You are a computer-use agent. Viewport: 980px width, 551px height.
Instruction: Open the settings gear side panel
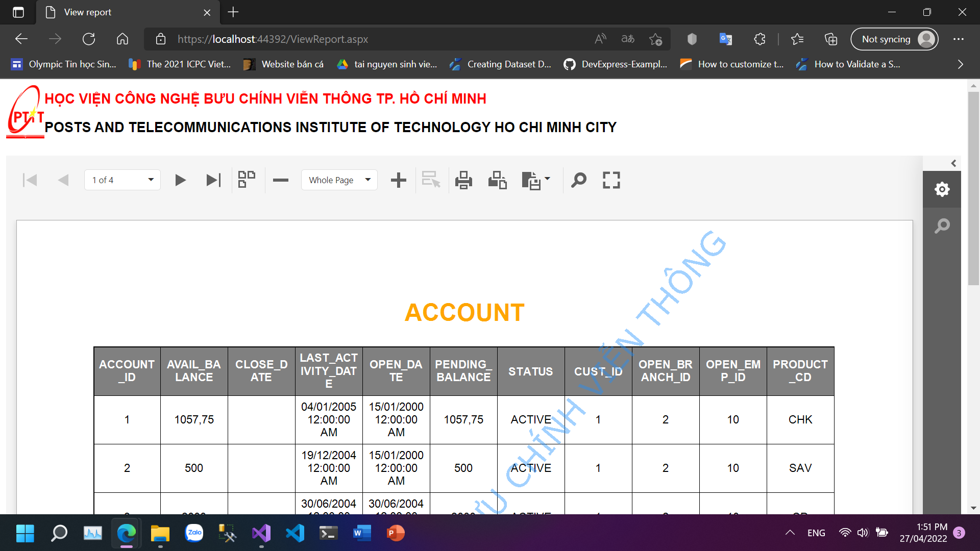[x=942, y=189]
